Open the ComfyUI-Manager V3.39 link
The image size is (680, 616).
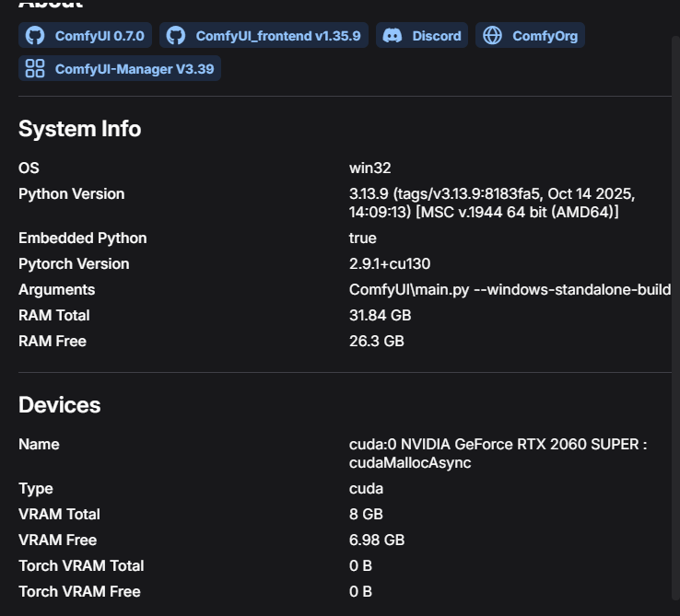click(x=136, y=69)
